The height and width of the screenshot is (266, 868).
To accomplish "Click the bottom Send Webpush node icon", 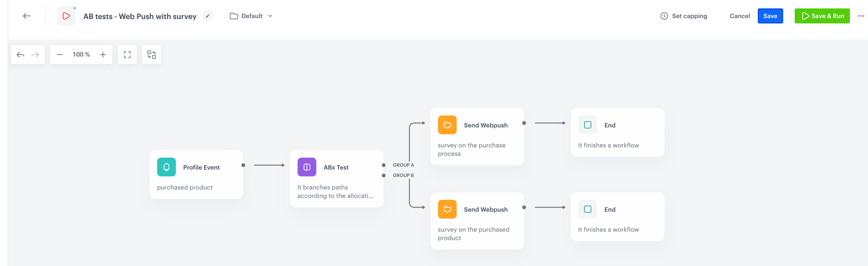I will point(447,209).
